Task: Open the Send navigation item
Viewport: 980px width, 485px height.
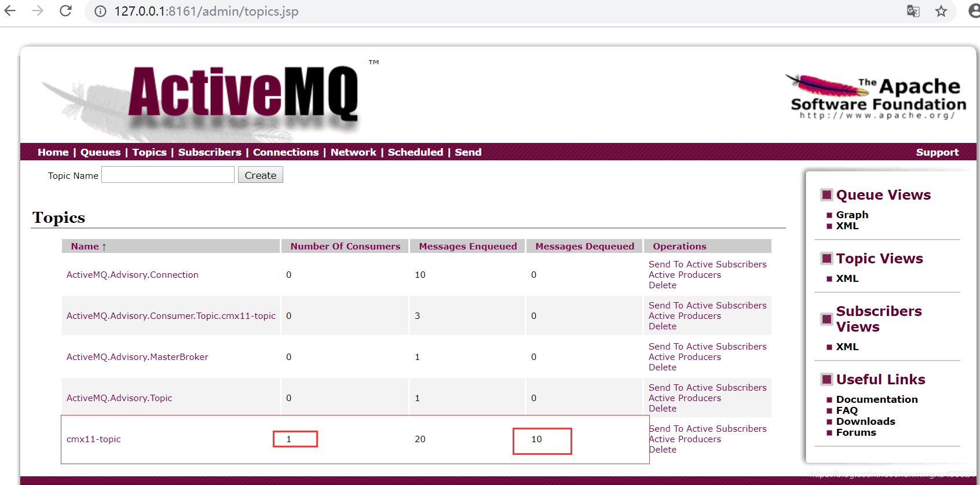Action: pos(468,152)
